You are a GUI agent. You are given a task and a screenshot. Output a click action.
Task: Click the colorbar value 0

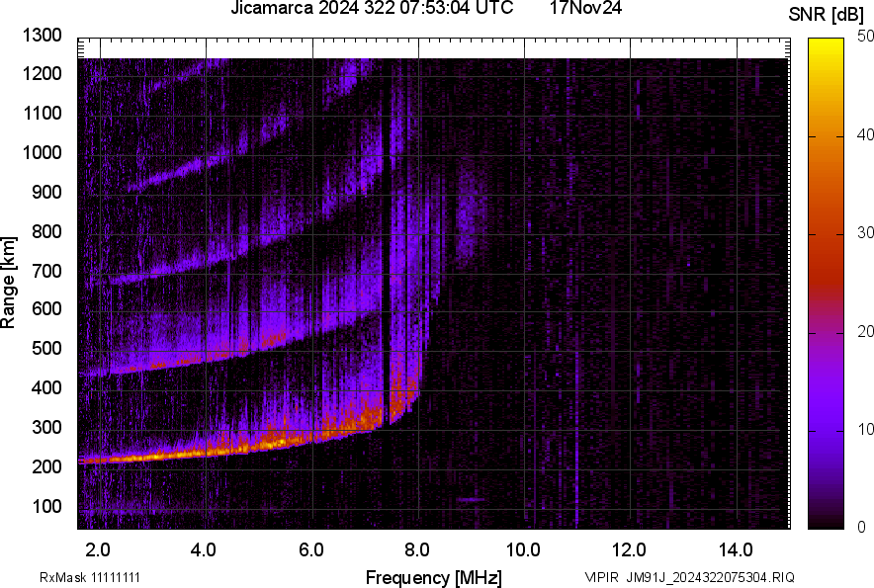coord(862,527)
